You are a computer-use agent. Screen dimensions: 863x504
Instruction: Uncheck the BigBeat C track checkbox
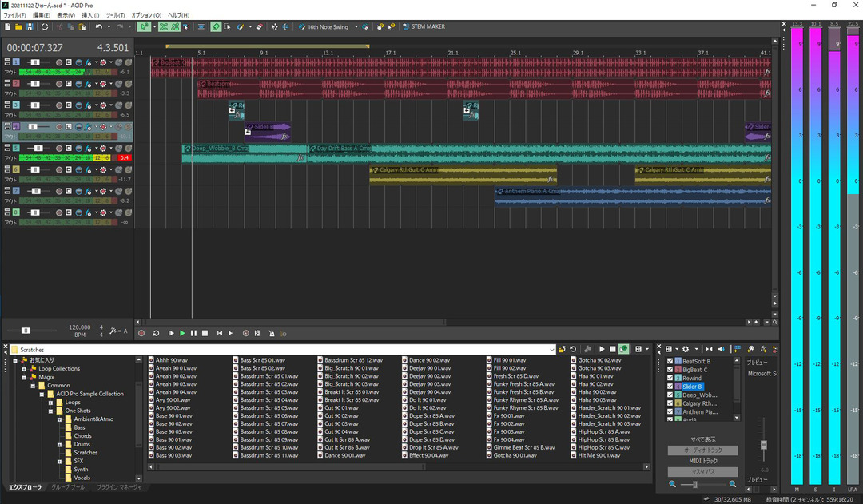pos(670,370)
